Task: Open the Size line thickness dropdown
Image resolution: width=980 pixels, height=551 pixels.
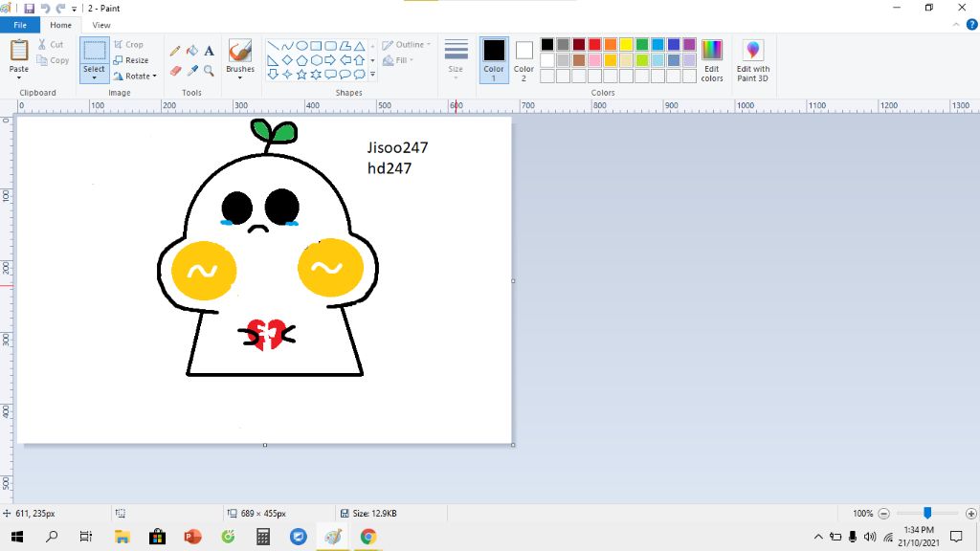Action: (x=456, y=60)
